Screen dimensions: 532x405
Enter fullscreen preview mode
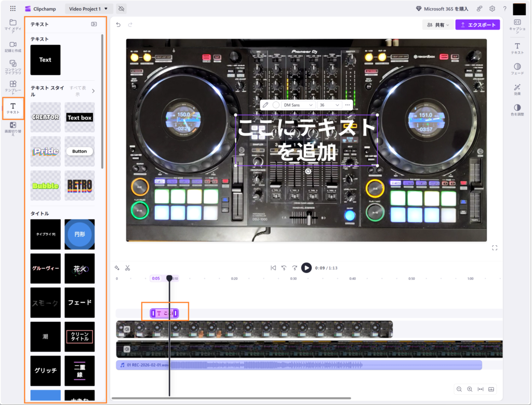[x=495, y=248]
